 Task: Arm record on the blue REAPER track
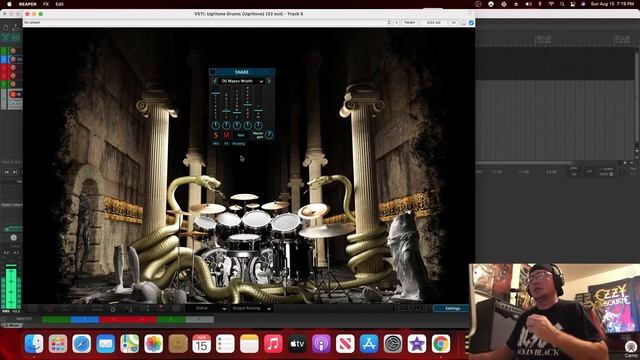13,59
